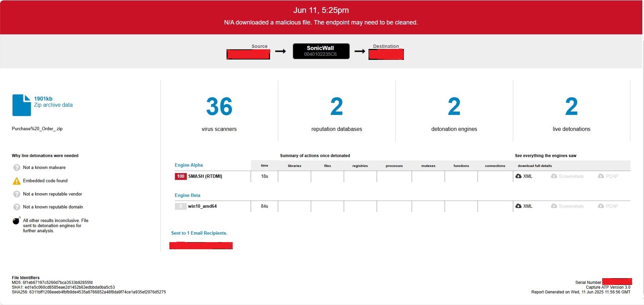Click the 36 virus scanners count

[219, 107]
